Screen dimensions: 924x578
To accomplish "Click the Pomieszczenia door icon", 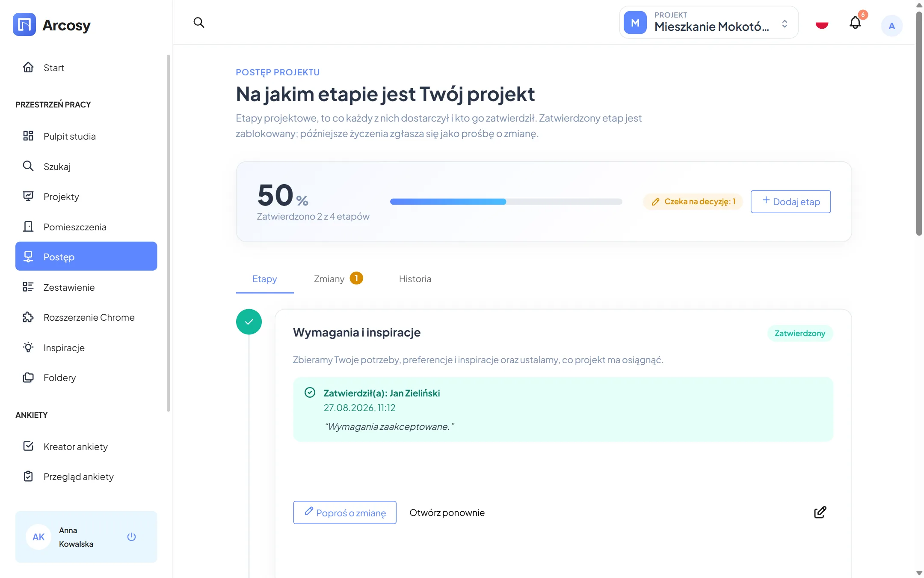I will click(28, 226).
